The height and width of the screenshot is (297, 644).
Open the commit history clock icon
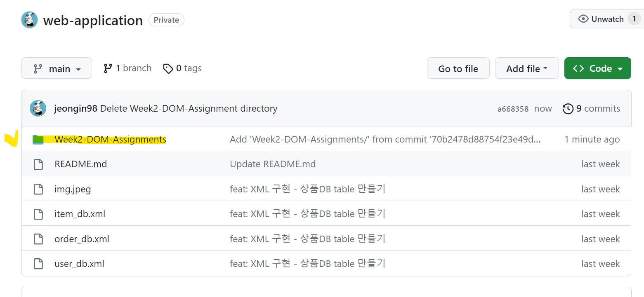pos(568,109)
